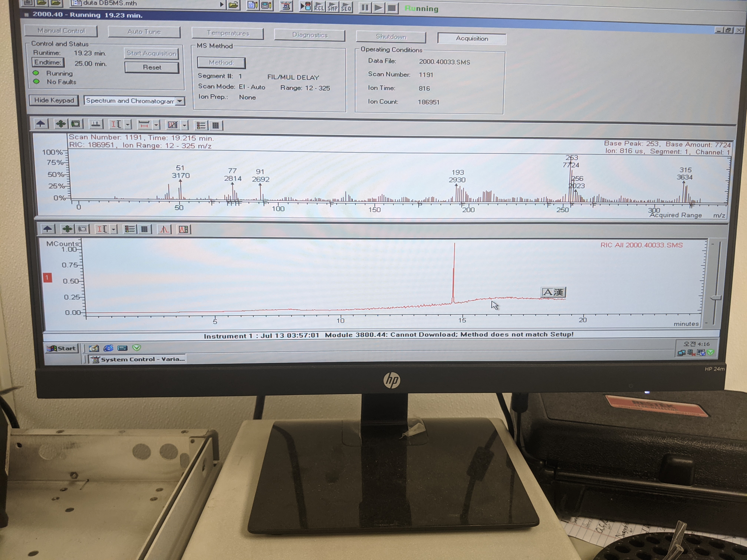Click the ruler range icon in spectrum toolbar
This screenshot has height=560, width=747.
(144, 125)
